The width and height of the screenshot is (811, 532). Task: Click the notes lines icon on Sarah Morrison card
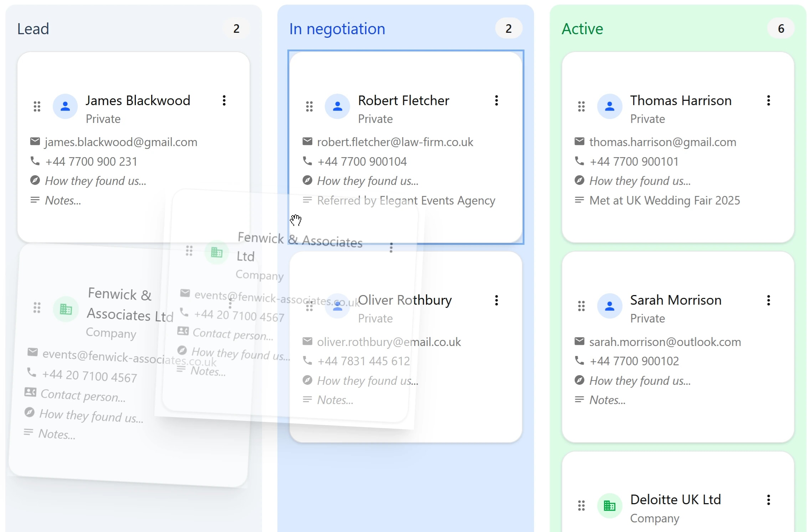click(x=579, y=399)
